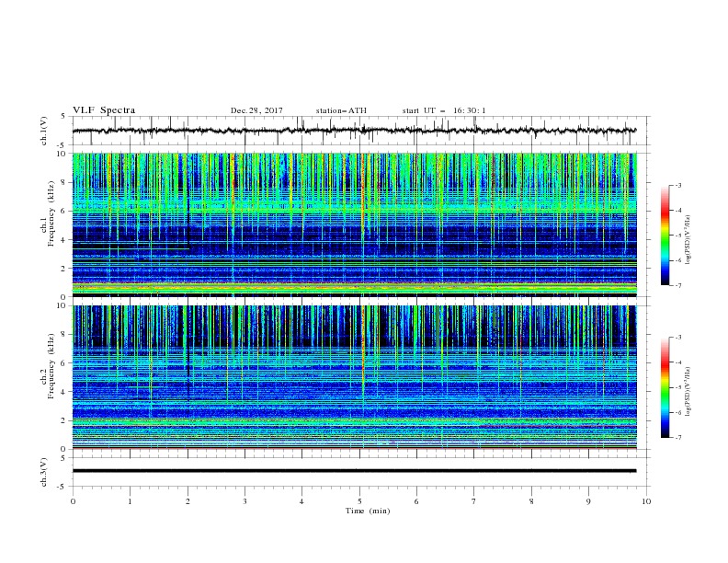Click time axis tick label "7"
The width and height of the screenshot is (728, 563).
[x=474, y=501]
